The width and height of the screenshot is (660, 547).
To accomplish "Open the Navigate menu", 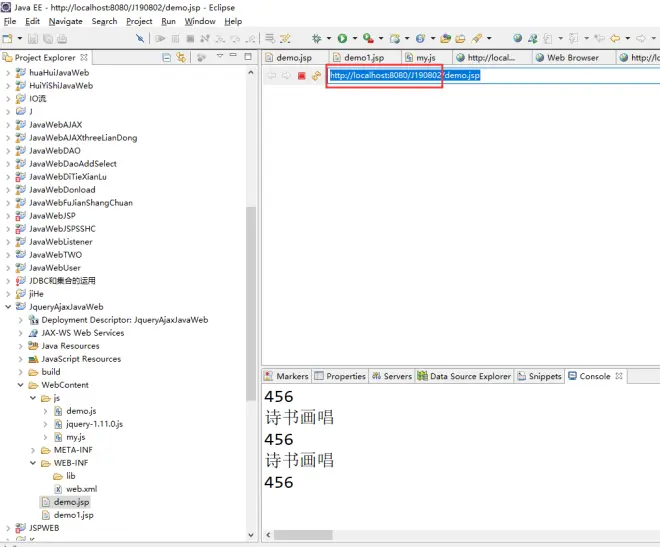I will point(66,21).
